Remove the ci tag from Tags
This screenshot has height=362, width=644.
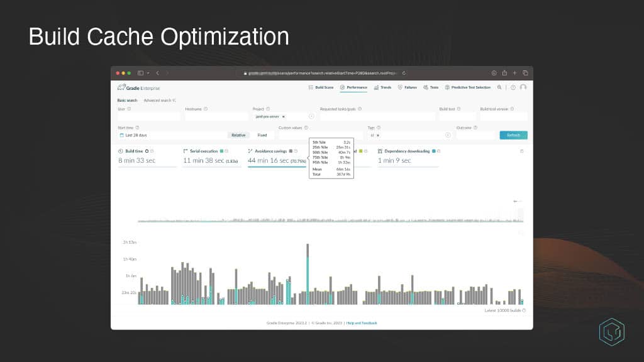click(378, 135)
